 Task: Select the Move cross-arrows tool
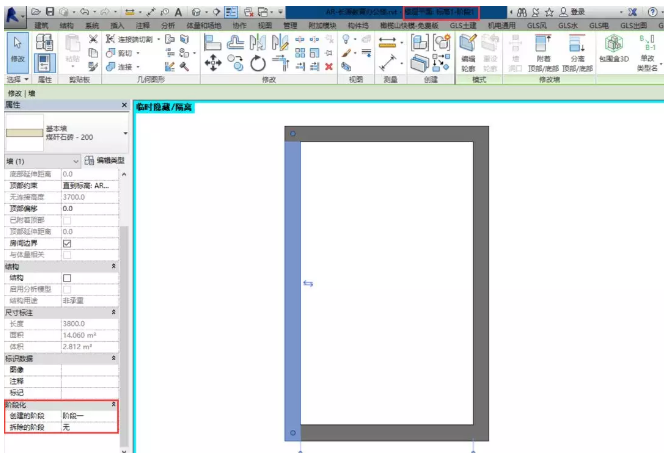coord(213,64)
